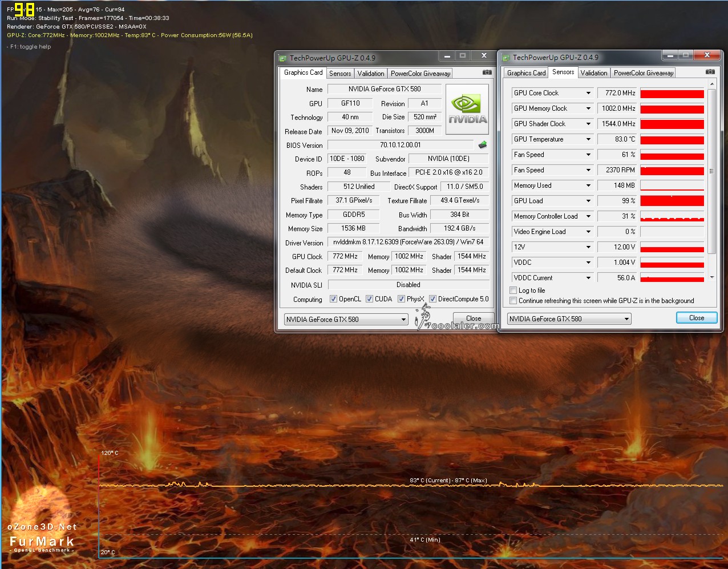This screenshot has width=728, height=569.
Task: Click Memory Controller Load graph
Action: pos(672,216)
